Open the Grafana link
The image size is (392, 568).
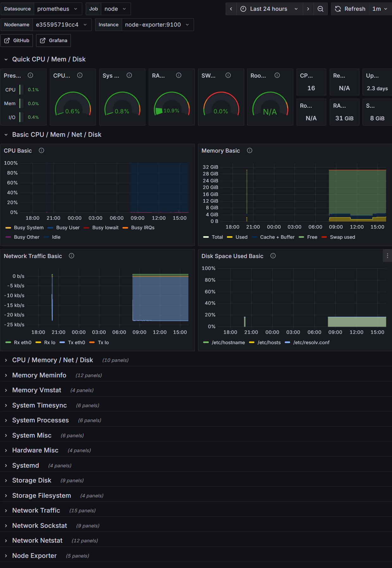[x=53, y=41]
